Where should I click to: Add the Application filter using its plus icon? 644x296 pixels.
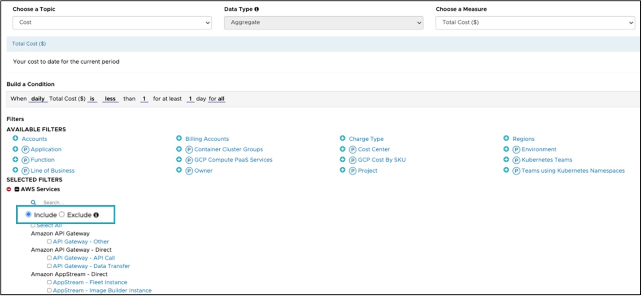click(x=15, y=149)
